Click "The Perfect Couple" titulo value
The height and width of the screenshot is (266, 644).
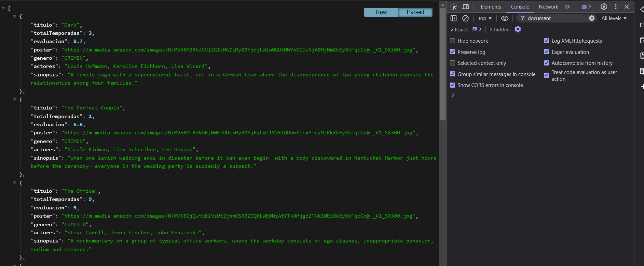(92, 108)
